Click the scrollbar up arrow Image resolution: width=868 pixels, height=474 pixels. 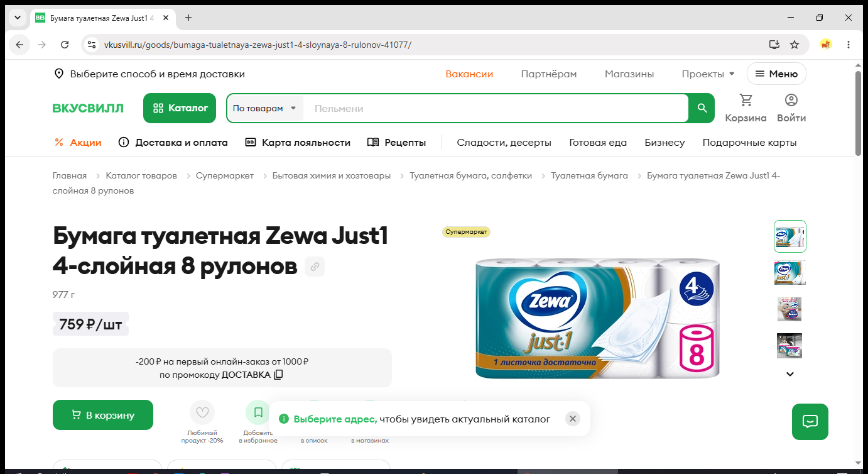859,64
